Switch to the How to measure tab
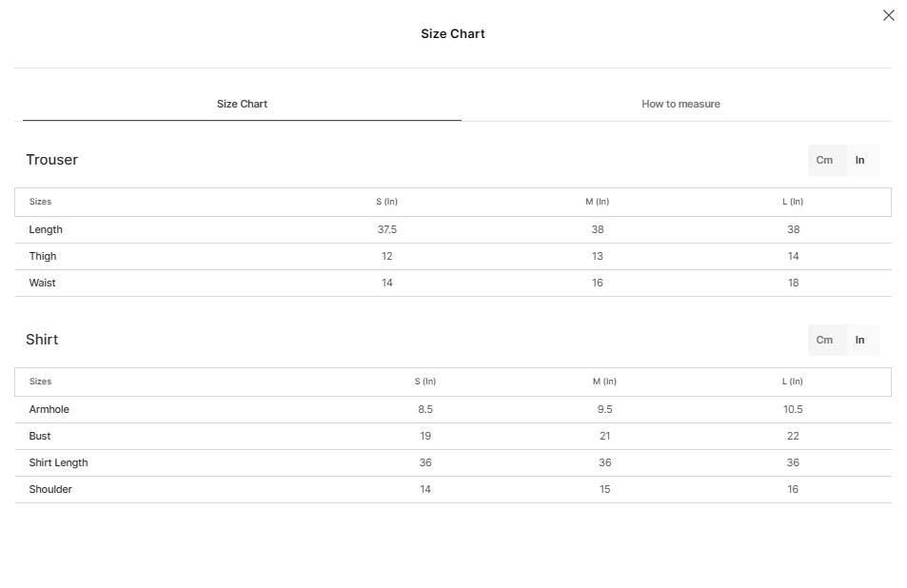 point(680,104)
